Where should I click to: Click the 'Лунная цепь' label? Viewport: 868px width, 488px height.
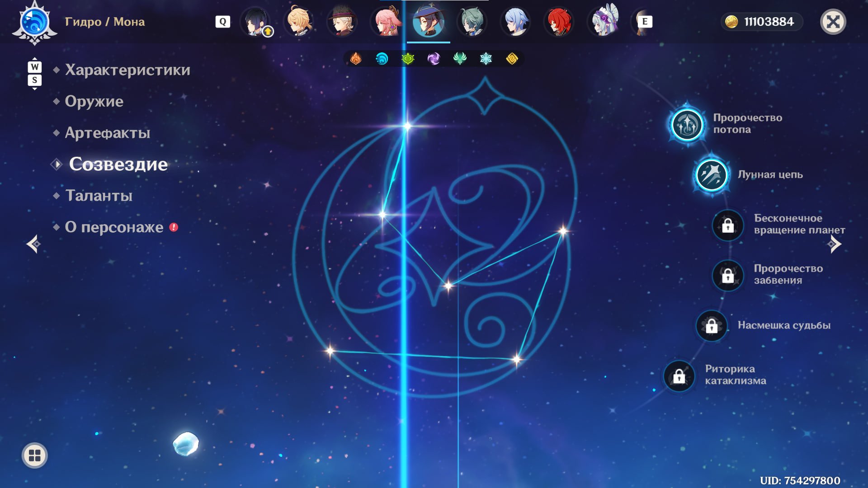pos(770,175)
